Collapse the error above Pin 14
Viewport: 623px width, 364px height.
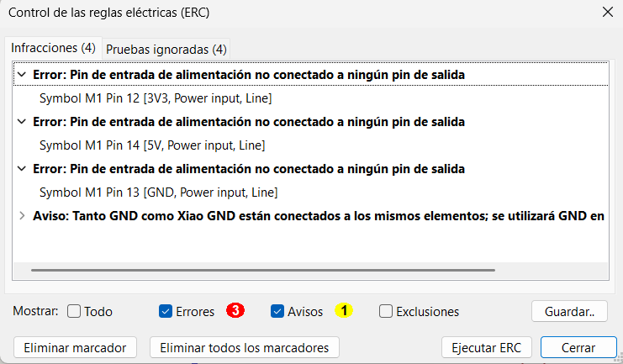tap(22, 122)
